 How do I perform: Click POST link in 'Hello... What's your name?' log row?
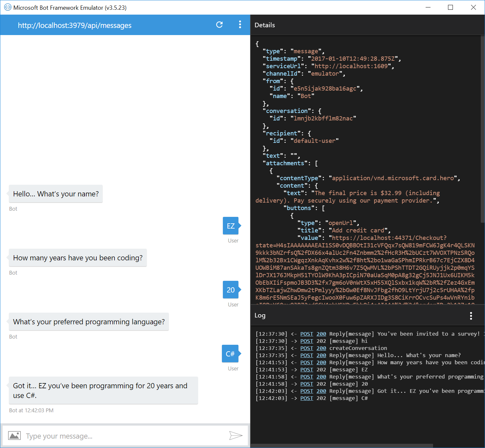tap(307, 355)
